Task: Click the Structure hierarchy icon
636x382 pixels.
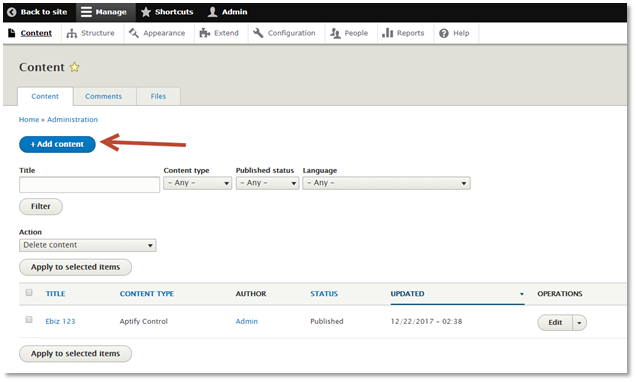Action: coord(72,33)
